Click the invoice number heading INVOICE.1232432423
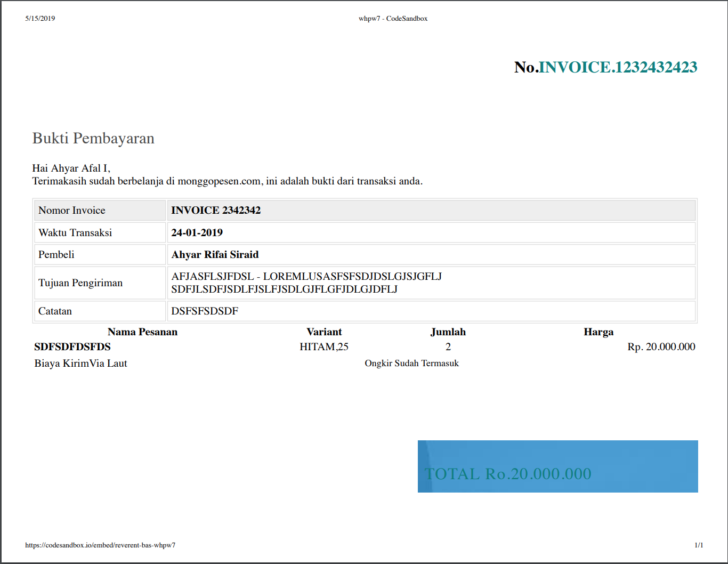The image size is (728, 564). point(618,67)
